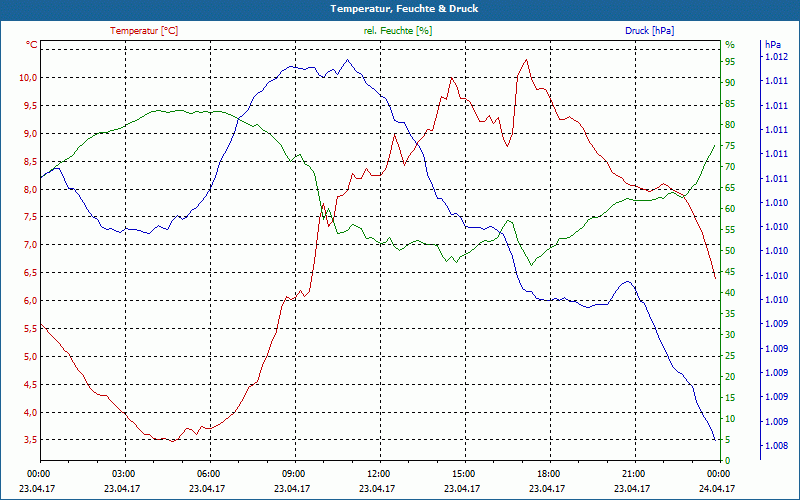Click the 95 humidity axis value
This screenshot has height=500, width=800.
pyautogui.click(x=730, y=62)
